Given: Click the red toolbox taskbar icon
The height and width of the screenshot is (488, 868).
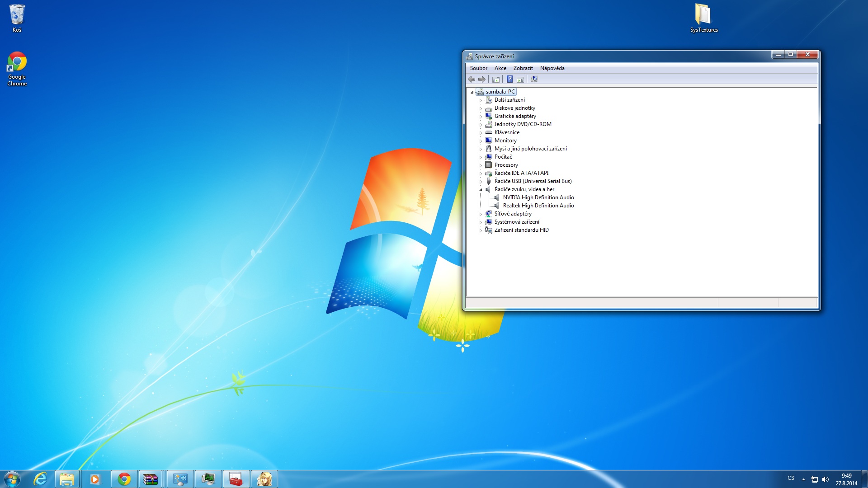Looking at the screenshot, I should pos(236,479).
